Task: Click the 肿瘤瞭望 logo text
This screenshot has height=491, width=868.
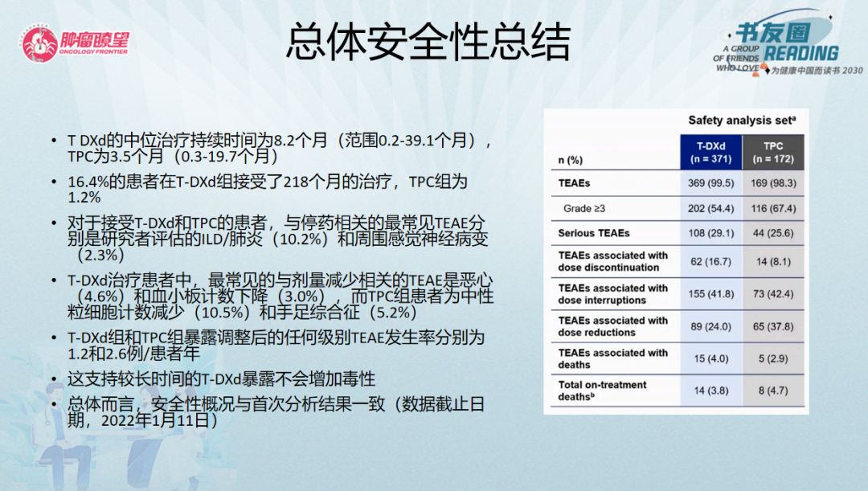Action: 93,40
